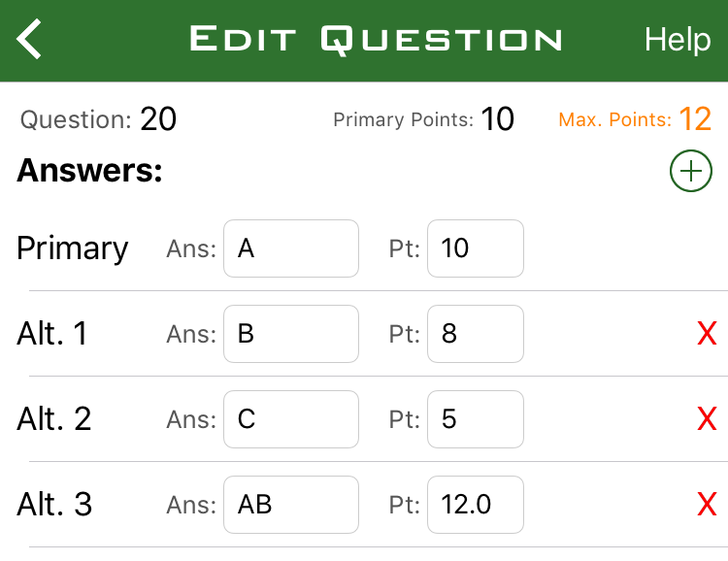Remove Alt. 2 using red X

707,419
